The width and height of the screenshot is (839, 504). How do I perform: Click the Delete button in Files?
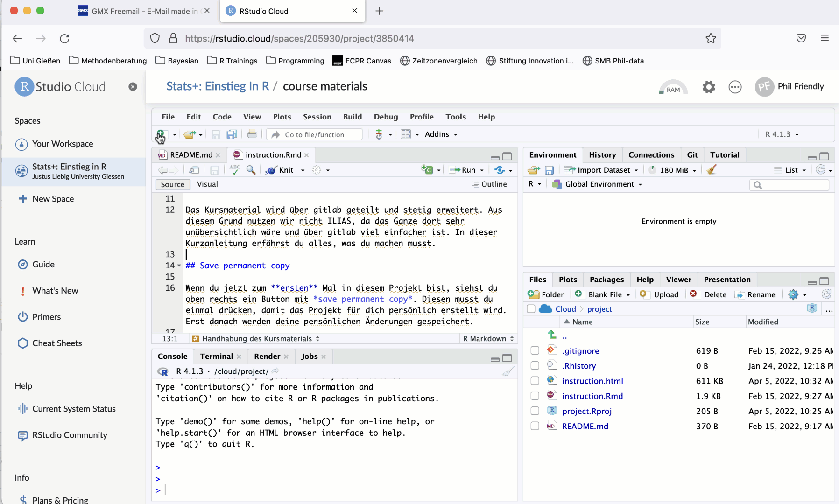708,294
